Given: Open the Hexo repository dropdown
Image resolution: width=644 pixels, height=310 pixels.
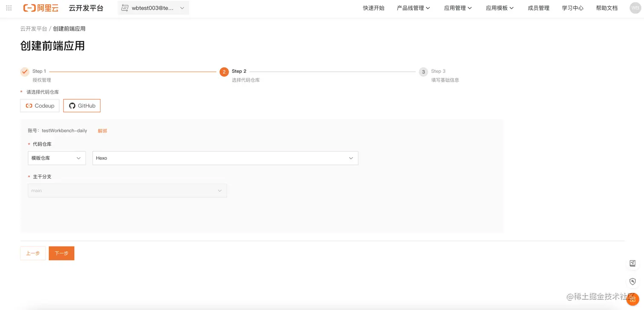Looking at the screenshot, I should point(225,158).
